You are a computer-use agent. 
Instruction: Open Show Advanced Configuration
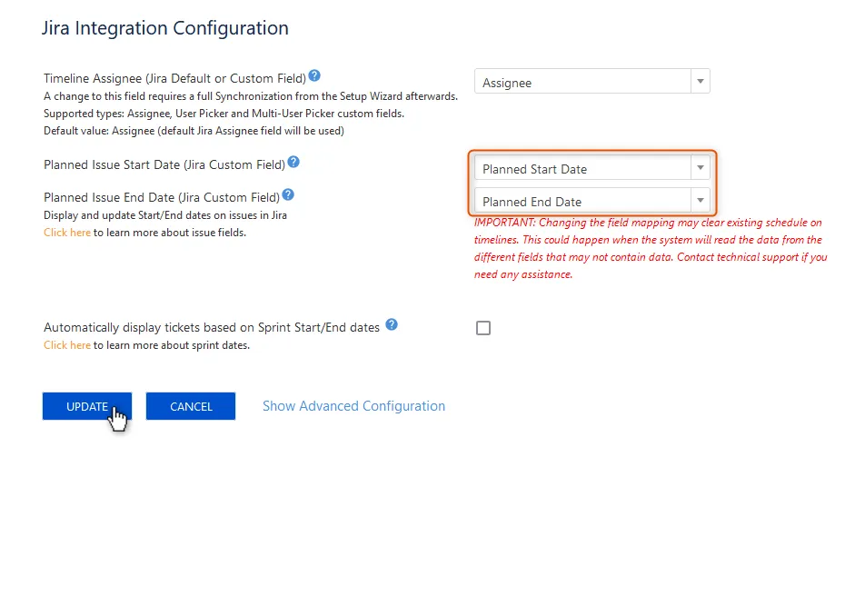click(353, 406)
